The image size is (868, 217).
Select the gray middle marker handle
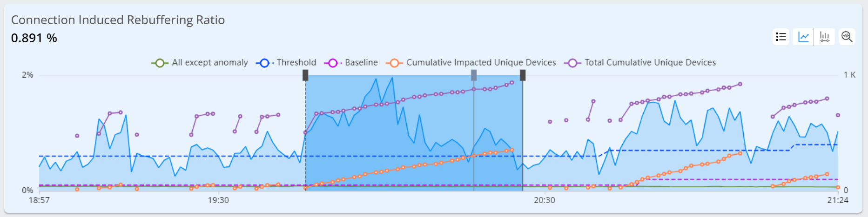474,75
